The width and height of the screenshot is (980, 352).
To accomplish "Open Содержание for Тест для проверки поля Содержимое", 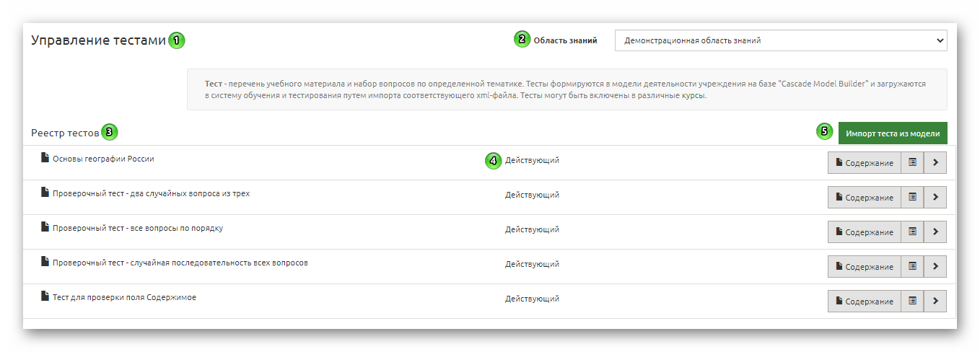I will point(865,302).
